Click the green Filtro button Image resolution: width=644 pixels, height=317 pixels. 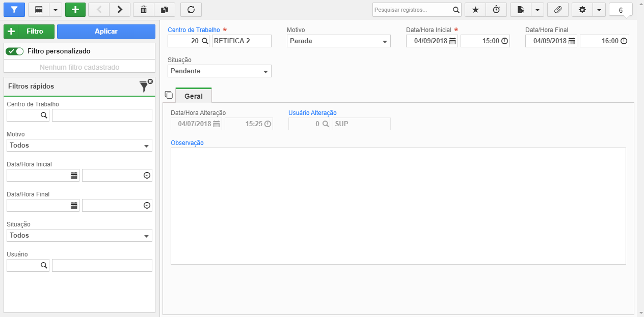29,32
